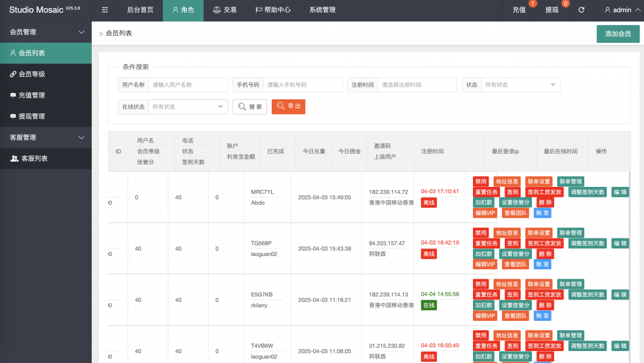Click the green 添加会员 button

tap(618, 33)
